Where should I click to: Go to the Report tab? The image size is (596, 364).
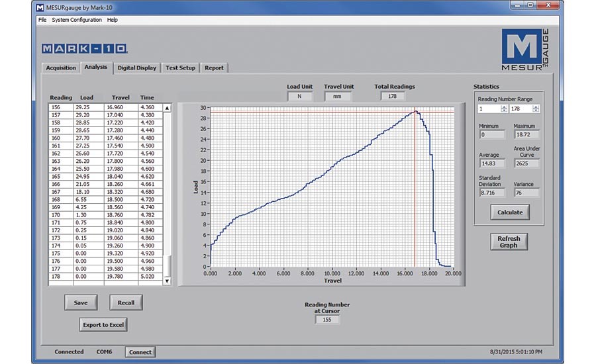pos(214,68)
